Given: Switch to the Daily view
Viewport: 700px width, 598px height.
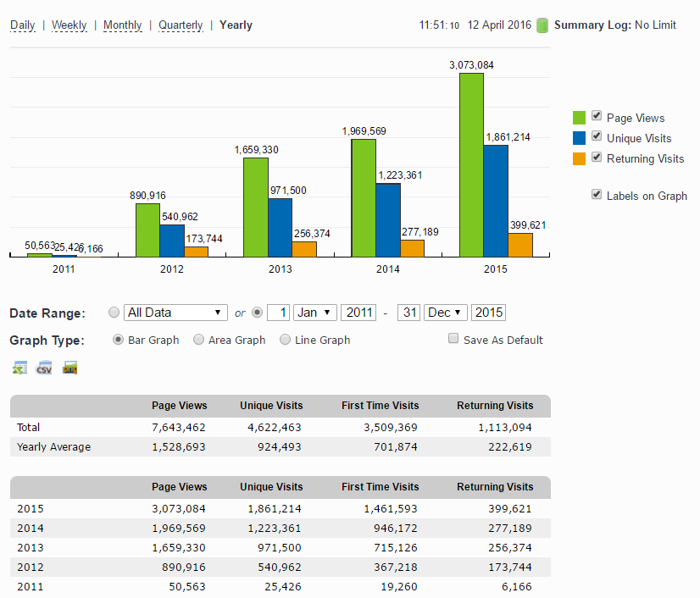Looking at the screenshot, I should (x=23, y=25).
